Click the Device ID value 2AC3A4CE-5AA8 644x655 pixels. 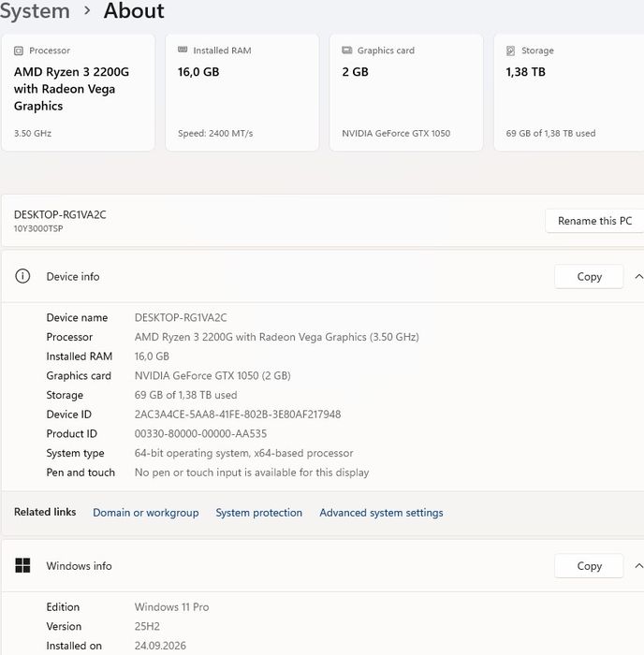click(x=238, y=414)
